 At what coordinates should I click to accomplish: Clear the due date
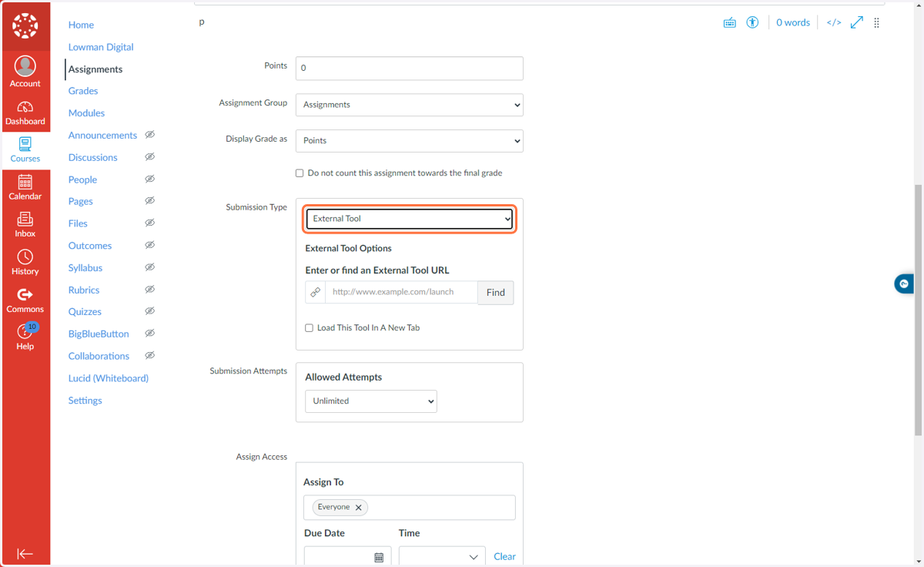(x=504, y=556)
